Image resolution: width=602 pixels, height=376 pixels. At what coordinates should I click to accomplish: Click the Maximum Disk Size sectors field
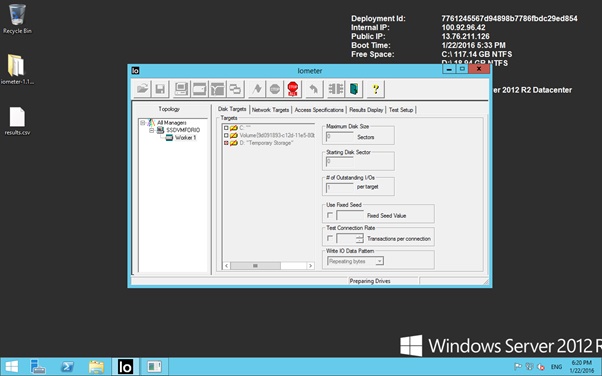coord(340,137)
